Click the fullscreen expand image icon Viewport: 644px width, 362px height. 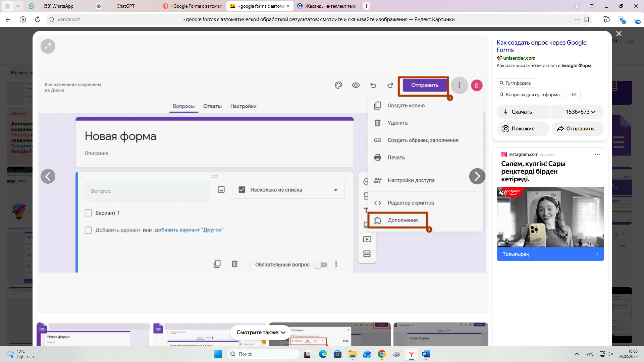click(x=48, y=46)
